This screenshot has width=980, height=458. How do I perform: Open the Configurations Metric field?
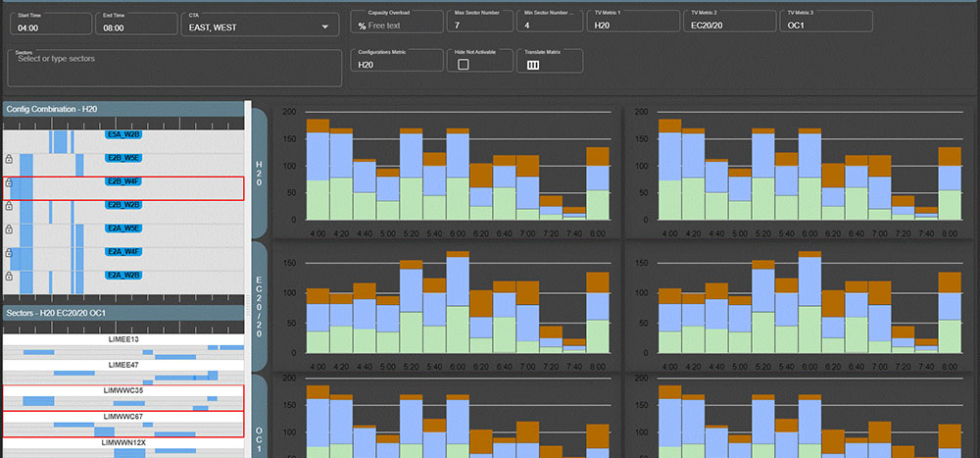(397, 60)
